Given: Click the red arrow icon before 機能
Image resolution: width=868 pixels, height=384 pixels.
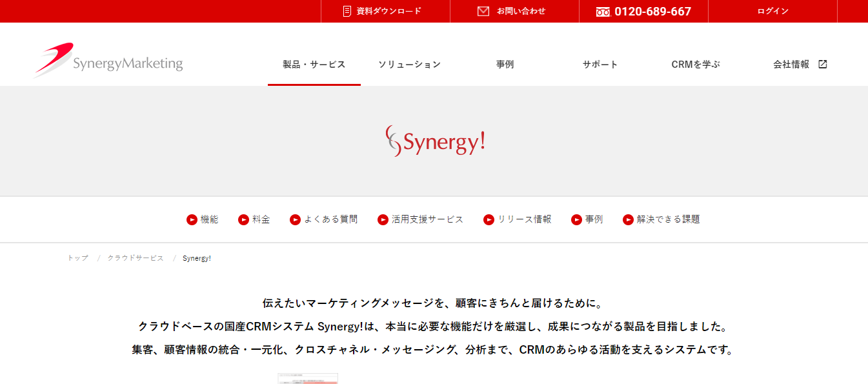Looking at the screenshot, I should [x=191, y=219].
